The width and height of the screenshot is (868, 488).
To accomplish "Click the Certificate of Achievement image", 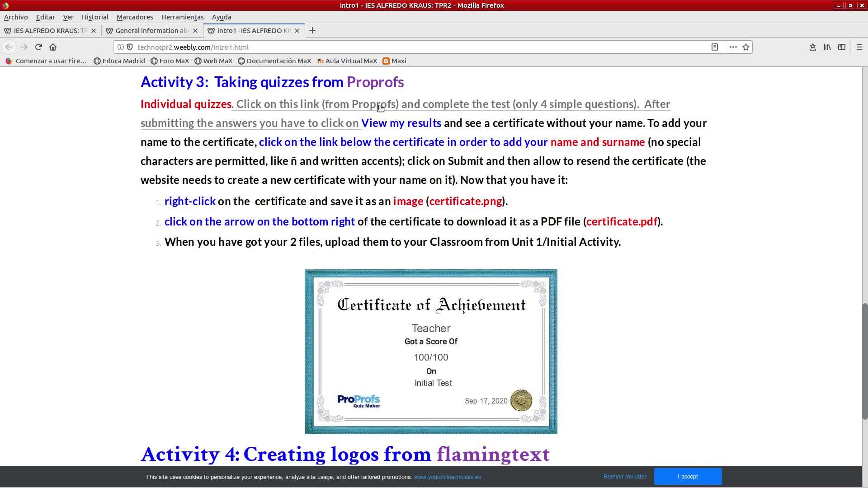I will tap(431, 352).
